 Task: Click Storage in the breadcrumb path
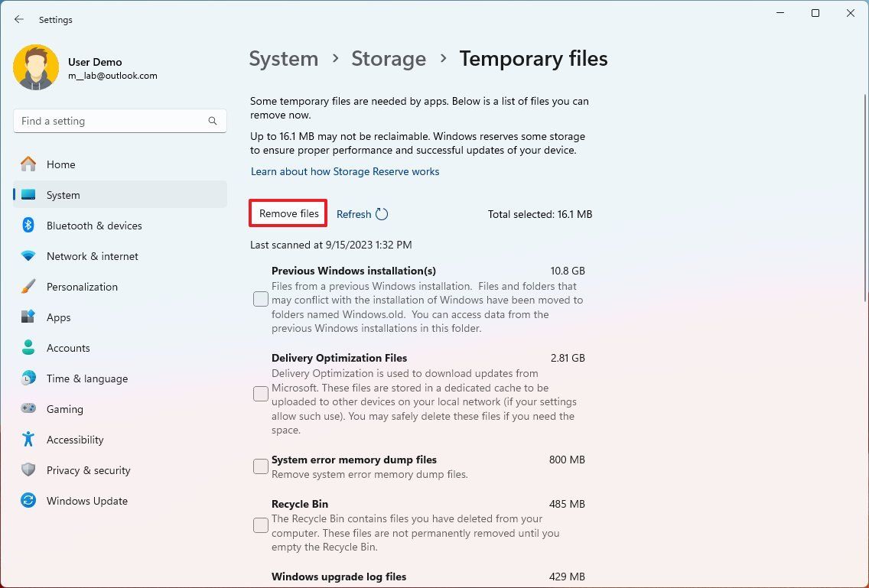point(389,58)
